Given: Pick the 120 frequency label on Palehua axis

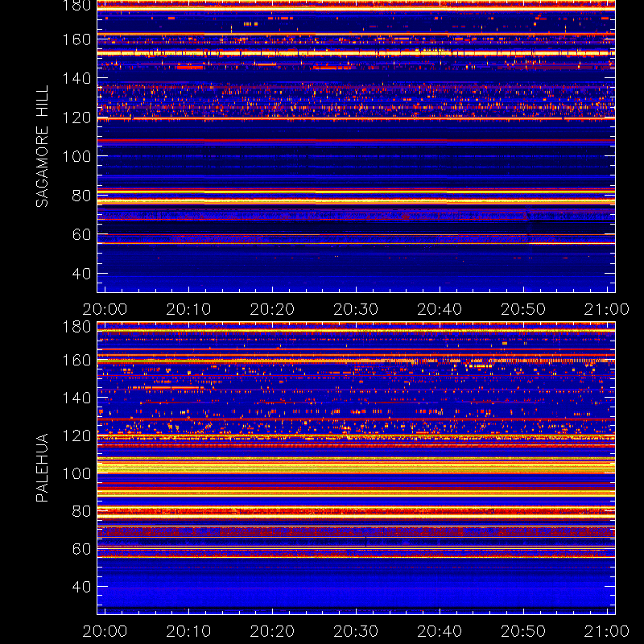Looking at the screenshot, I should [76, 436].
